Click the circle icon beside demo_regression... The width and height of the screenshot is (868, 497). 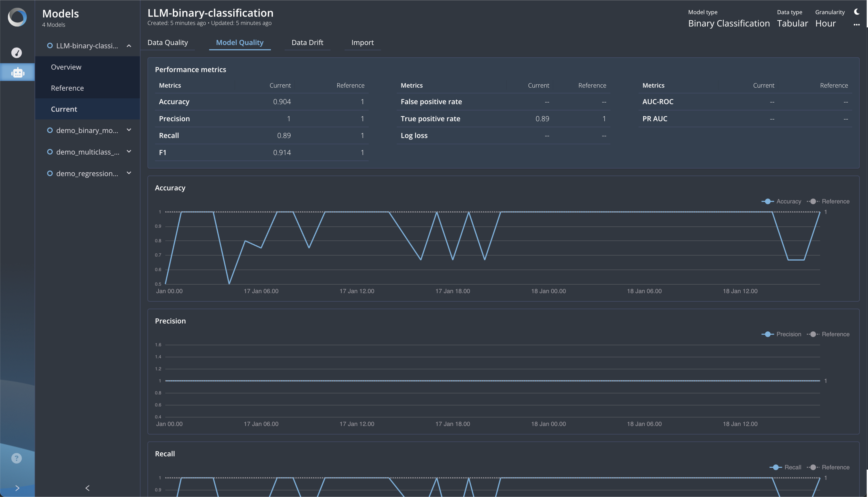click(50, 173)
